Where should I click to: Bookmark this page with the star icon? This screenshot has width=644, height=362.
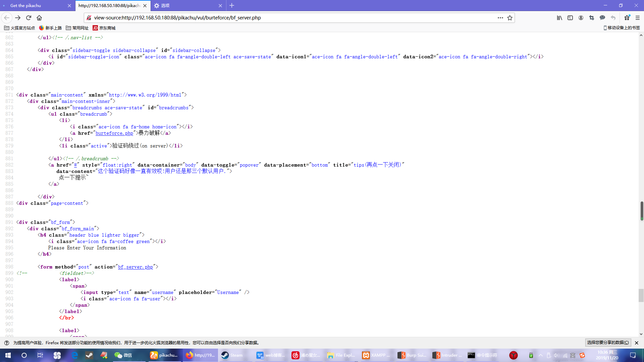(510, 18)
